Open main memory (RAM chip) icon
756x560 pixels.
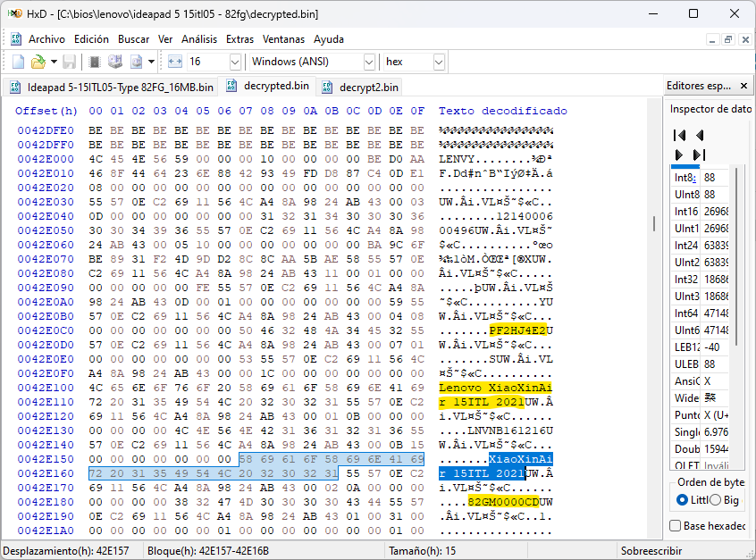95,62
